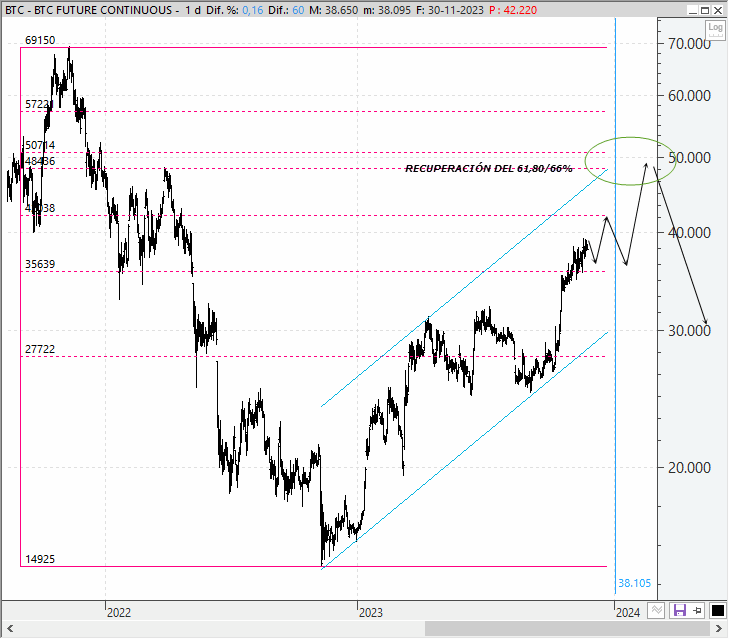The width and height of the screenshot is (729, 639).
Task: Click the purple floppy-disk save icon
Action: [x=680, y=610]
